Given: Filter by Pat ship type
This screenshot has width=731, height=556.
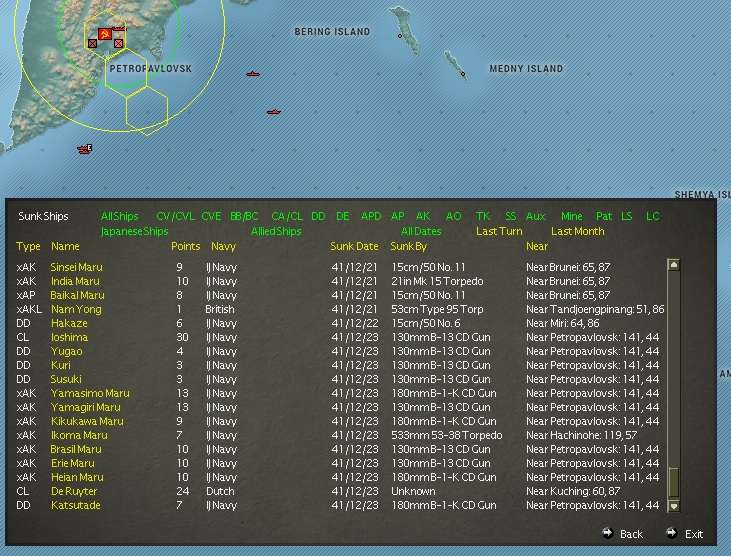Looking at the screenshot, I should (x=604, y=216).
